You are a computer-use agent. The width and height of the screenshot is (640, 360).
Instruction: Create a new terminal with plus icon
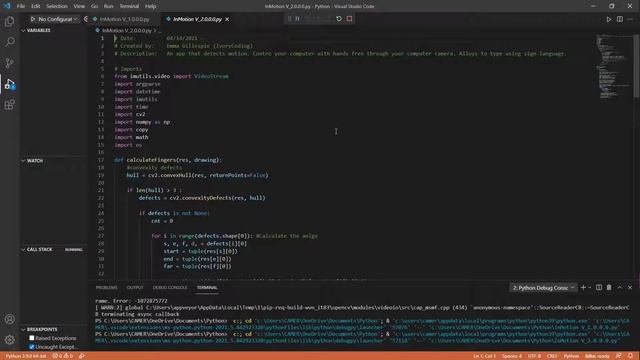pyautogui.click(x=583, y=288)
